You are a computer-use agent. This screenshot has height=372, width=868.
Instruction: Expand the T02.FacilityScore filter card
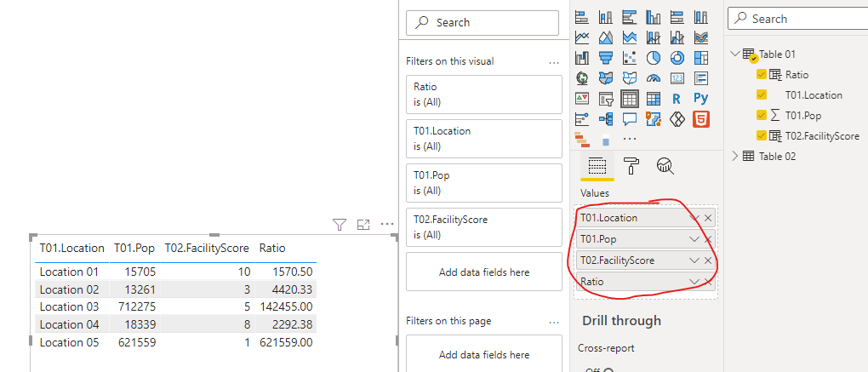tap(484, 227)
